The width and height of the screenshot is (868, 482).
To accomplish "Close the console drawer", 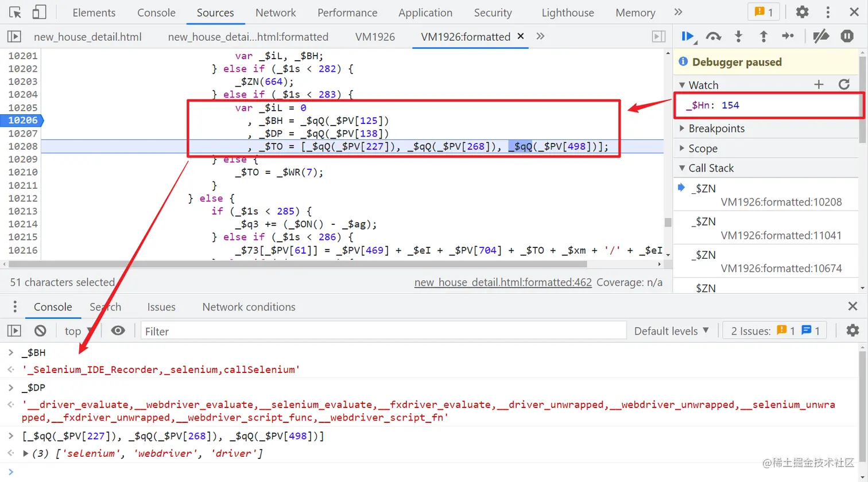I will tap(852, 306).
